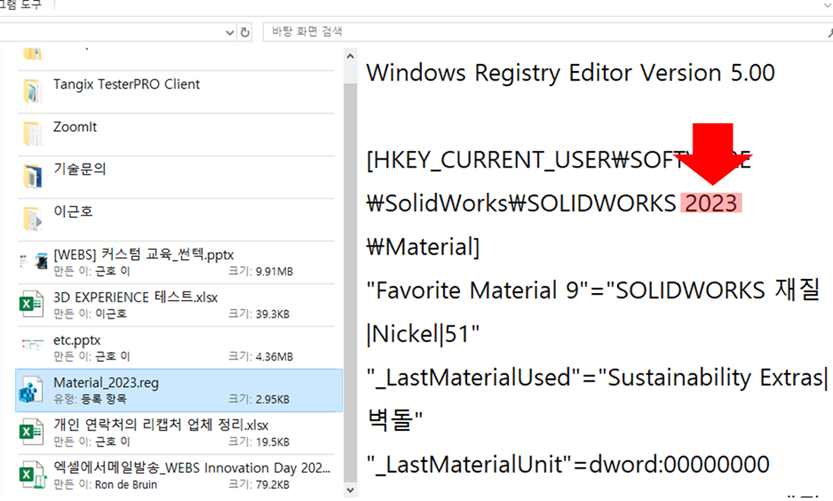This screenshot has width=833, height=501.
Task: Click the Excel icon of 개인 연락처의 리캡처 file
Action: pyautogui.click(x=31, y=431)
